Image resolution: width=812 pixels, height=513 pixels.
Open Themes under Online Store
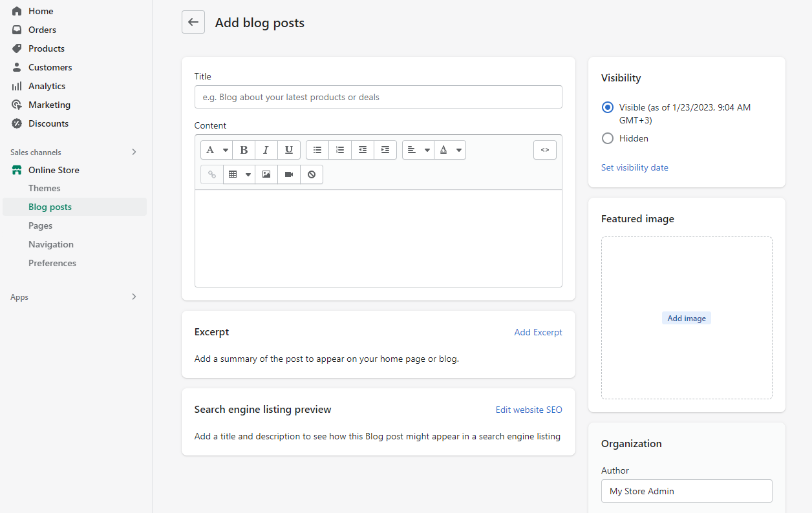pos(45,188)
